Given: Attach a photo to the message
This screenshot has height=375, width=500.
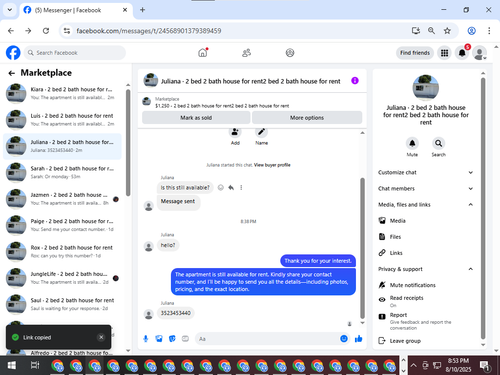Looking at the screenshot, I should click(x=159, y=339).
